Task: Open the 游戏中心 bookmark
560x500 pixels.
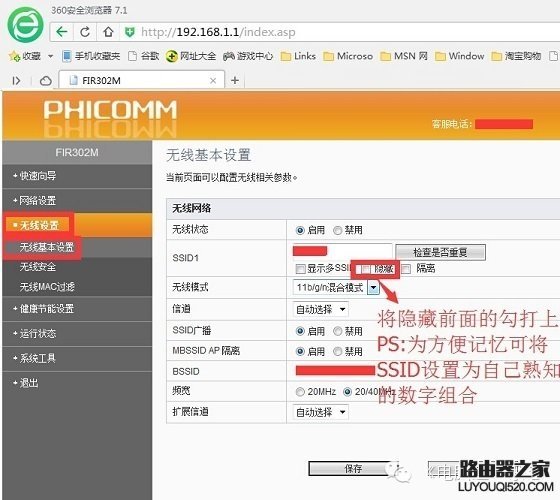Action: (248, 56)
